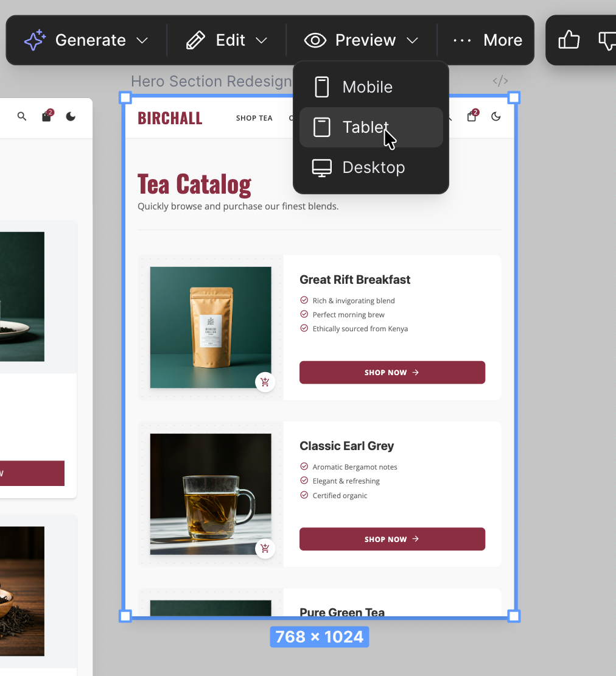Click the Great Rift Breakfast title
Image resolution: width=616 pixels, height=676 pixels.
click(x=355, y=280)
